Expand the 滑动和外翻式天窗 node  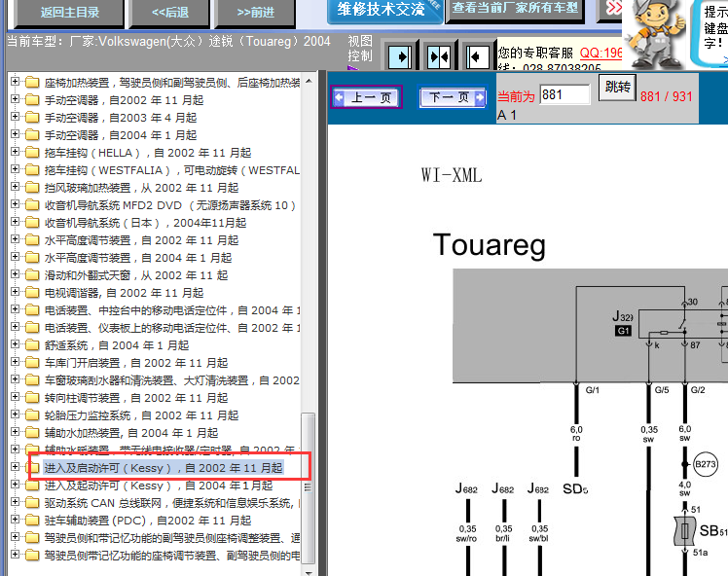point(15,274)
